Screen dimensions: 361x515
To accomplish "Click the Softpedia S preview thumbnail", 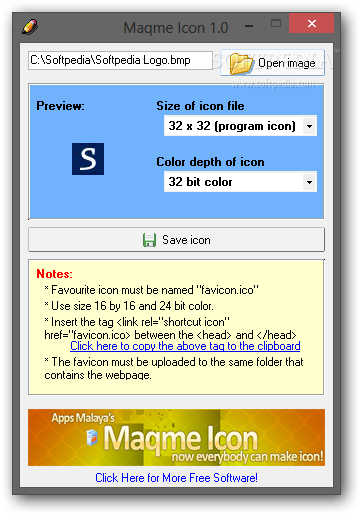I will coord(88,159).
